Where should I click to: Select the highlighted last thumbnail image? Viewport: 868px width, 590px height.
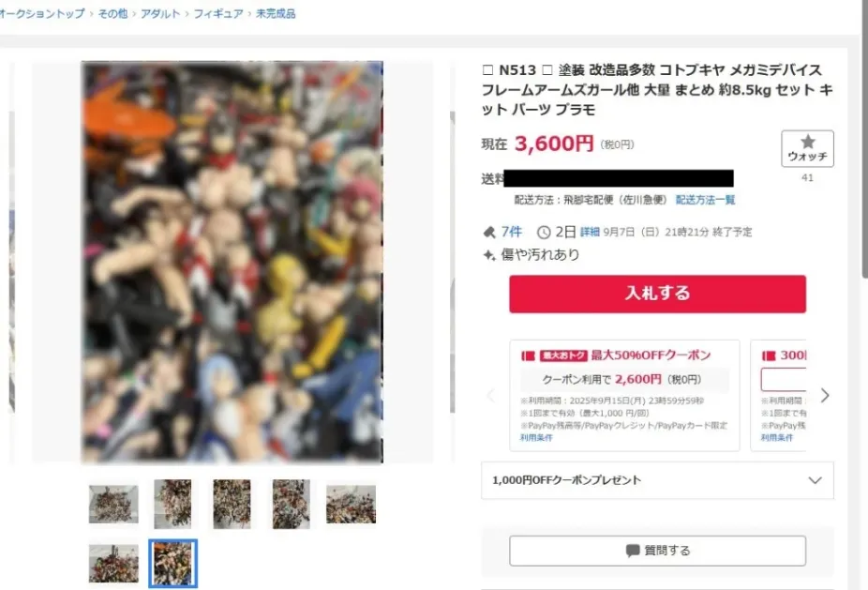click(172, 564)
